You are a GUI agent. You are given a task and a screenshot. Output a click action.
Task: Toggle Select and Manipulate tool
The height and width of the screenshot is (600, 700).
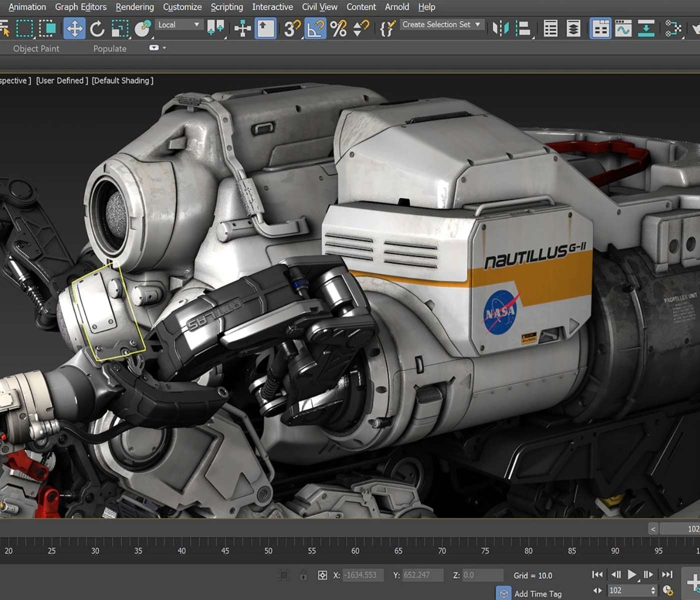(242, 28)
